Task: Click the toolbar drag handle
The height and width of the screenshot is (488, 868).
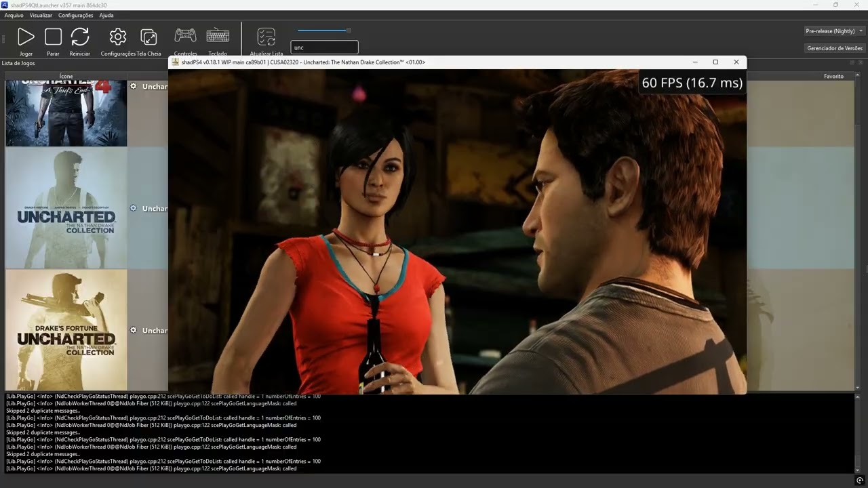Action: click(x=5, y=39)
